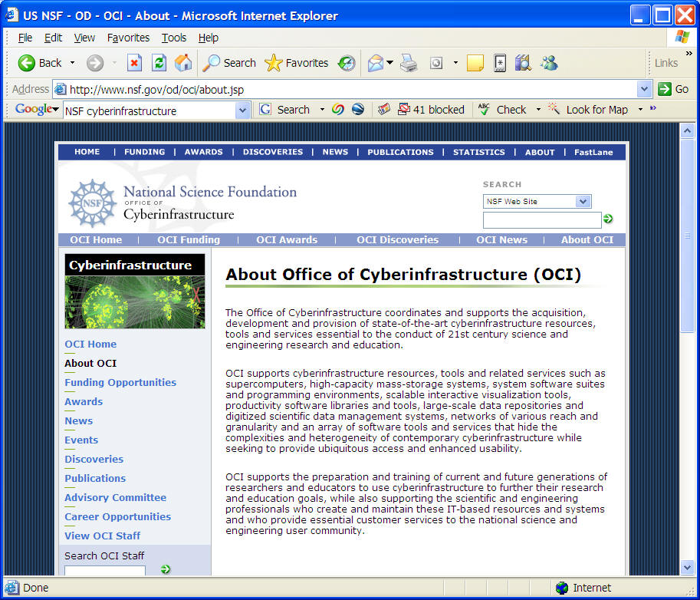Open the History clock icon
The image size is (700, 600).
(347, 63)
